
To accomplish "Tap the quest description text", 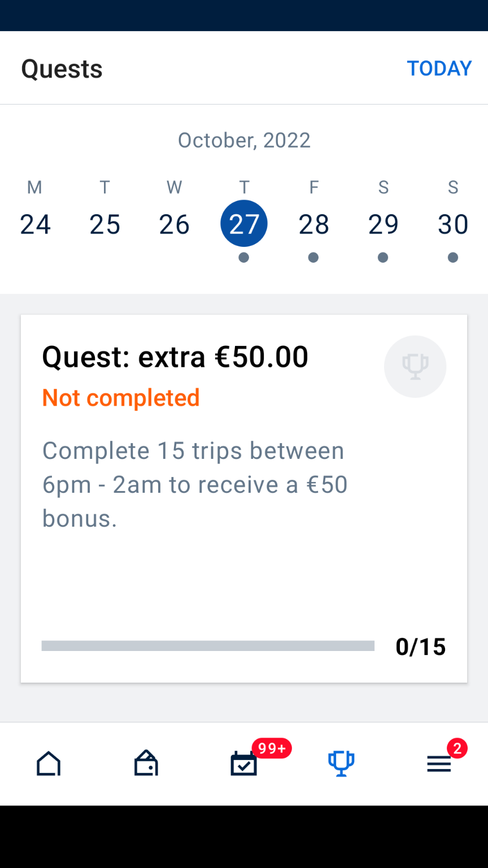I will (195, 484).
